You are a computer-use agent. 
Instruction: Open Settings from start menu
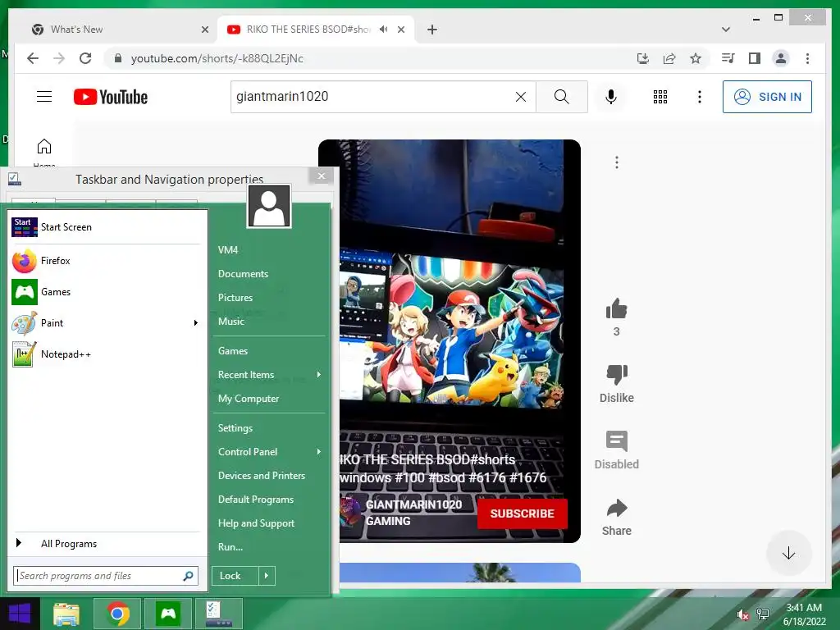coord(235,428)
